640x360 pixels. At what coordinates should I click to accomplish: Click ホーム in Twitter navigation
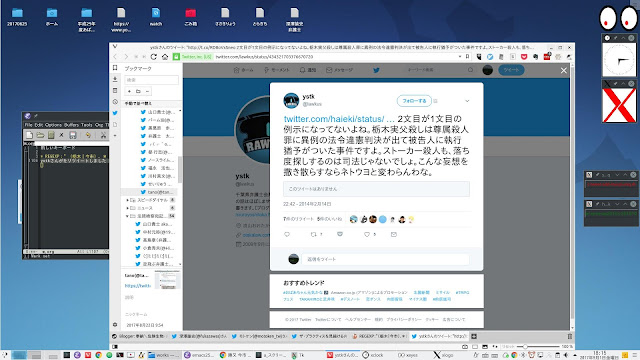[x=243, y=70]
